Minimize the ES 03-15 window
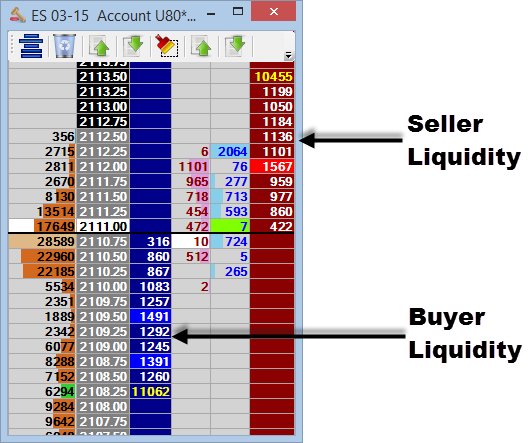Image resolution: width=529 pixels, height=443 pixels. (x=211, y=14)
